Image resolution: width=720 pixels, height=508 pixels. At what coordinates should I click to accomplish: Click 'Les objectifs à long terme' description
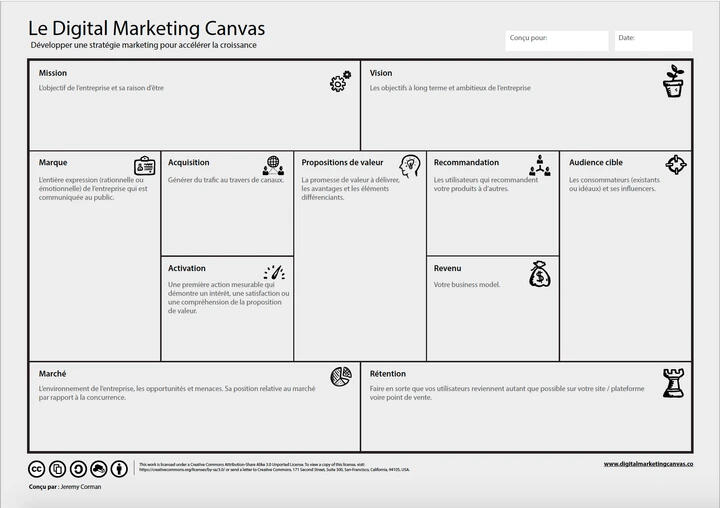coord(450,88)
